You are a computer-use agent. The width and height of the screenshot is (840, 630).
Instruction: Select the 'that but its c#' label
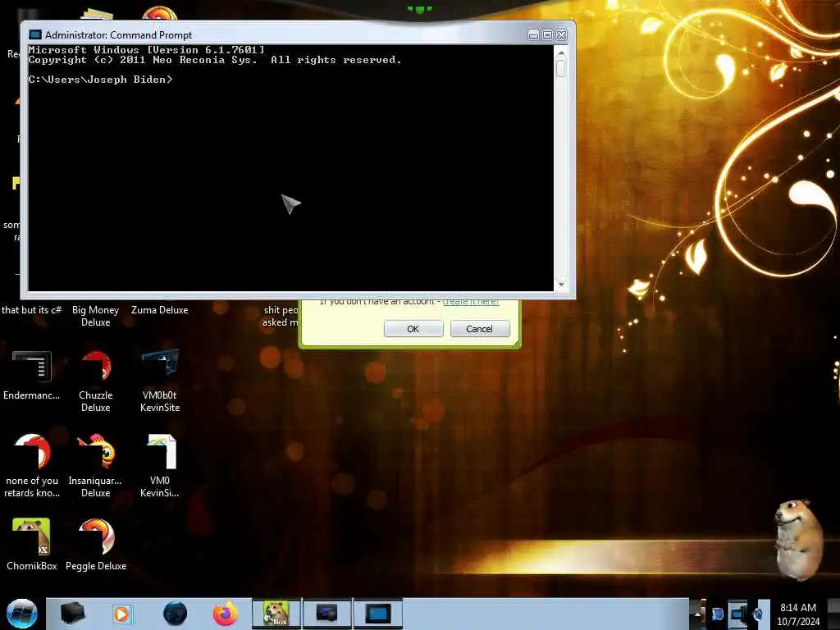pyautogui.click(x=32, y=310)
